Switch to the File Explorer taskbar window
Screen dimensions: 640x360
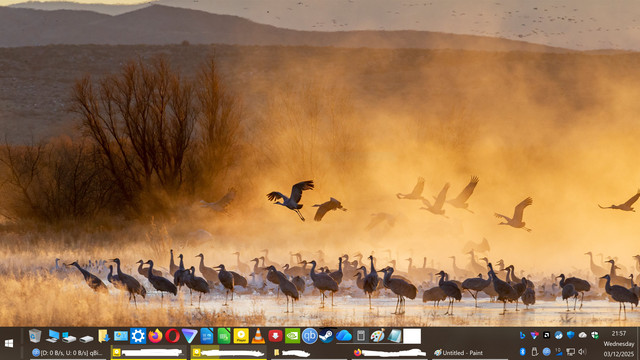[x=309, y=353]
